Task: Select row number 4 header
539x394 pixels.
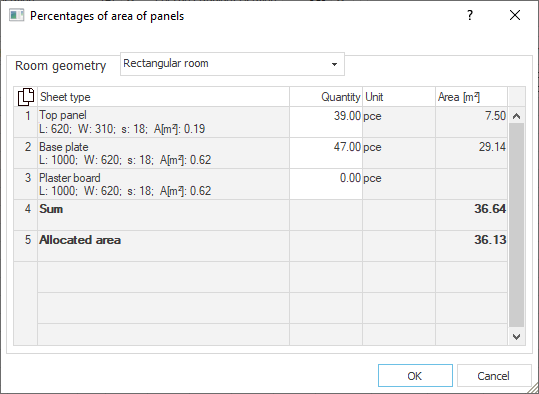Action: (25, 215)
